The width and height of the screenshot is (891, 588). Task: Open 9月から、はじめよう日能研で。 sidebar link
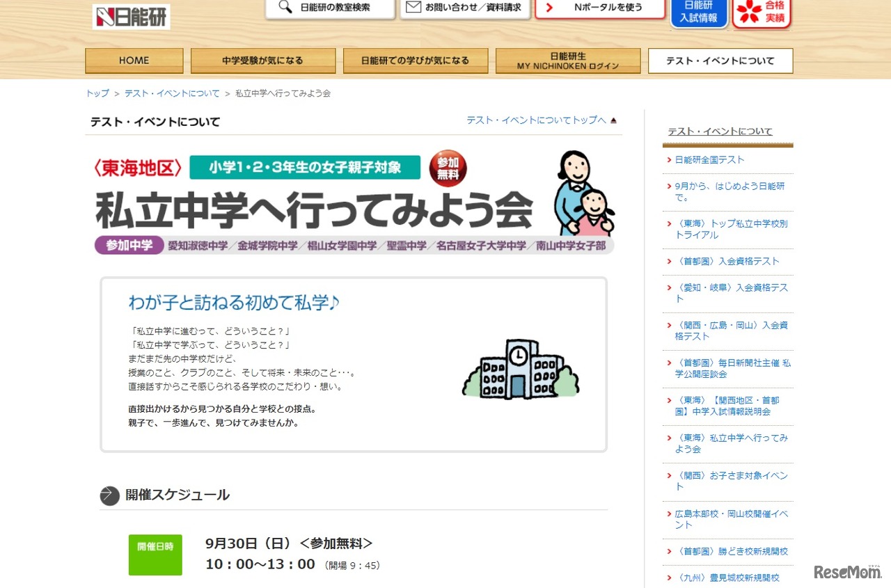[730, 192]
